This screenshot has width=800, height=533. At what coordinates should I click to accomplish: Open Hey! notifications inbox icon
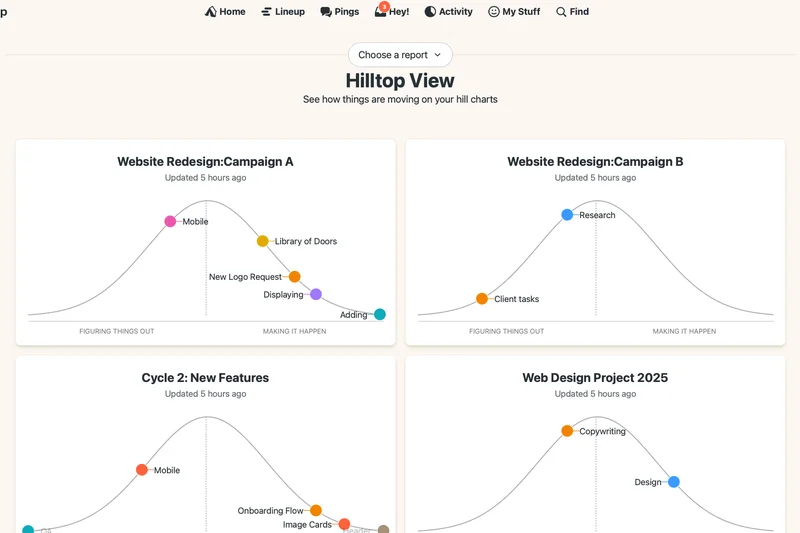coord(381,12)
